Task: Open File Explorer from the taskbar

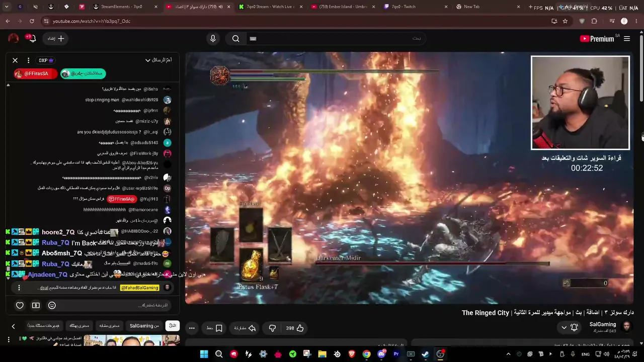Action: coord(322,354)
